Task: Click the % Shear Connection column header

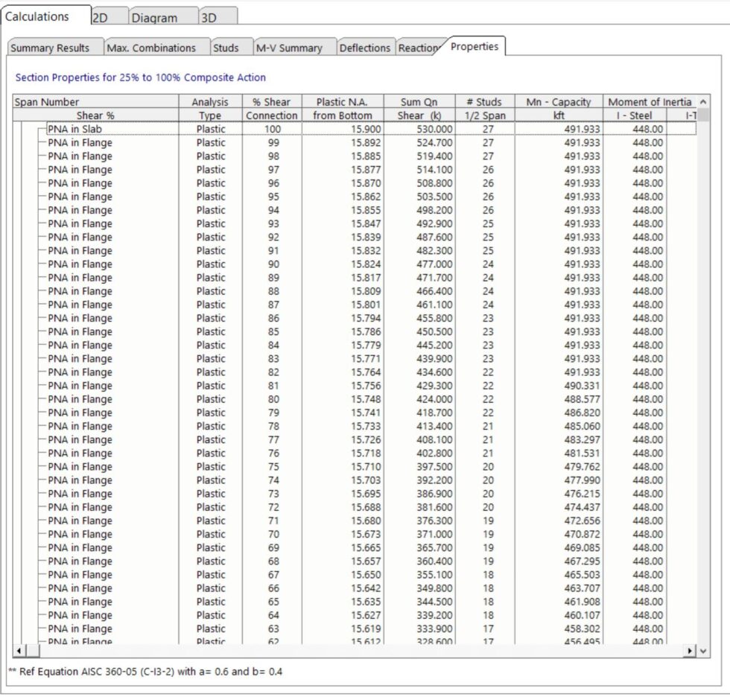Action: click(x=272, y=109)
